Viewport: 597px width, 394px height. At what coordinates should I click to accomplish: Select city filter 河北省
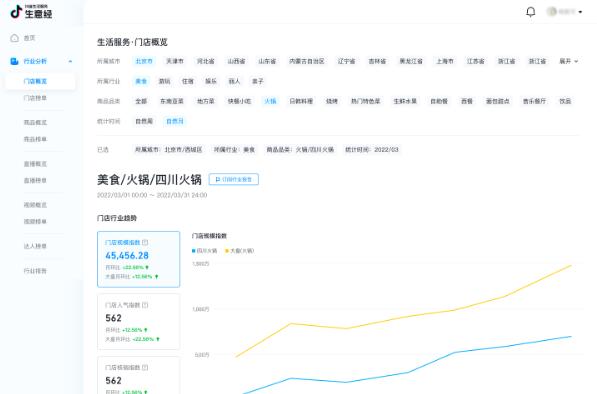(206, 61)
